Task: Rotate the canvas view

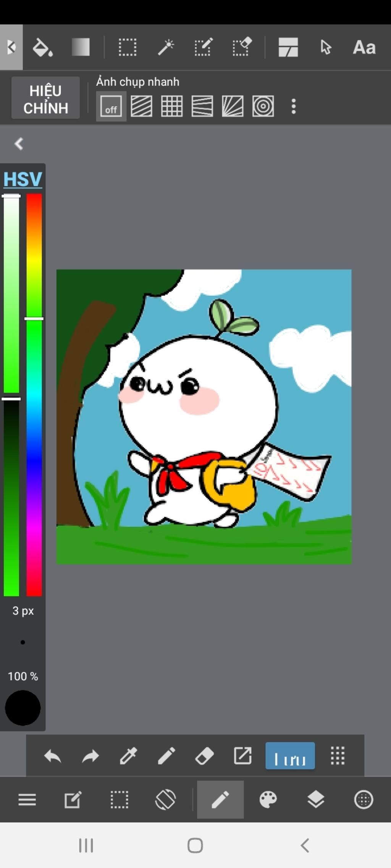Action: click(x=166, y=799)
